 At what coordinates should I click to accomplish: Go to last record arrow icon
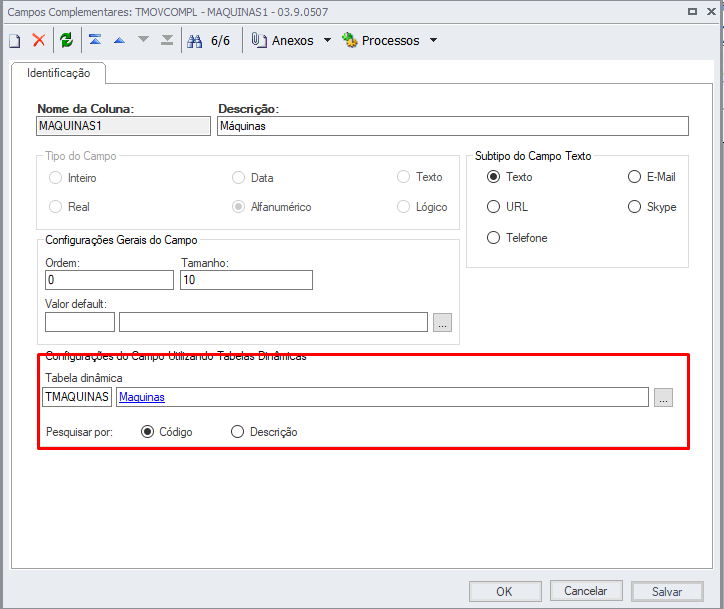(x=167, y=40)
